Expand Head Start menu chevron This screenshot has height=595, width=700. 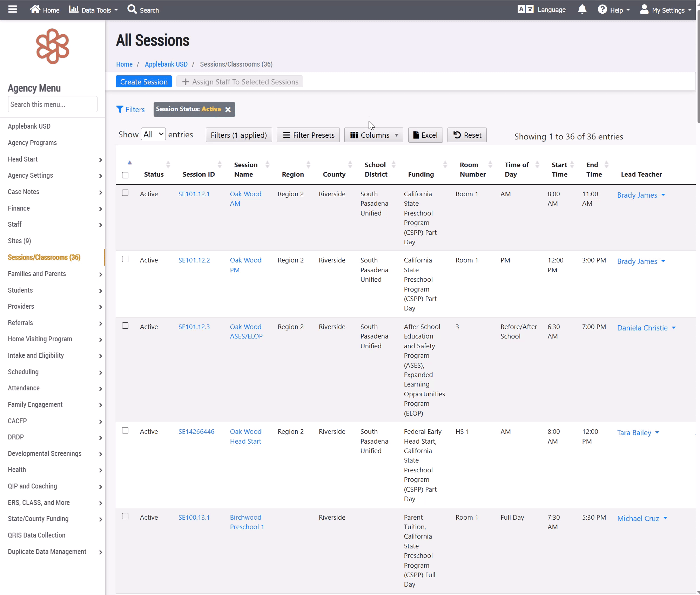point(101,160)
